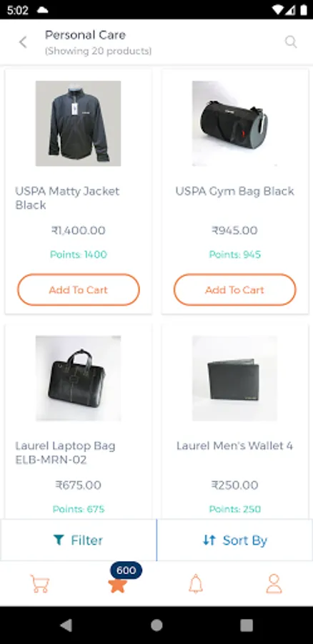The image size is (313, 644).
Task: Add USPA Matty Jacket to cart
Action: (x=79, y=290)
